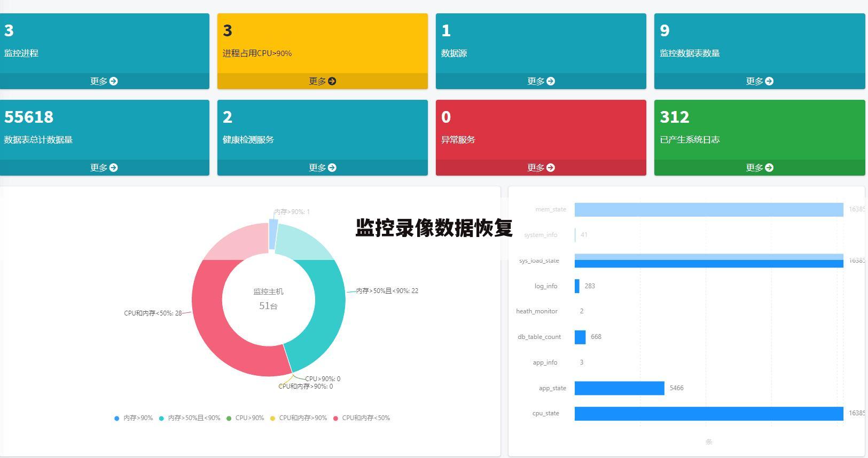Click the system_info axis label
868x458 pixels.
tap(541, 235)
